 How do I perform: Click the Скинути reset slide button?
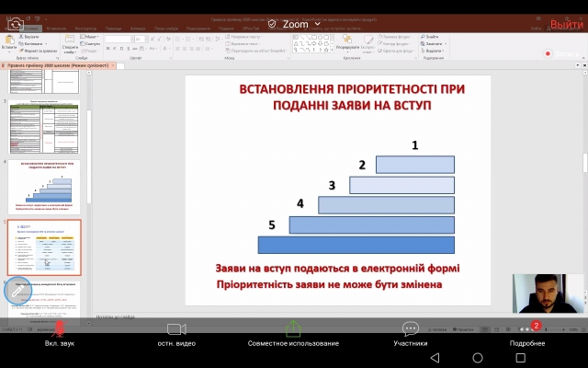pos(90,43)
